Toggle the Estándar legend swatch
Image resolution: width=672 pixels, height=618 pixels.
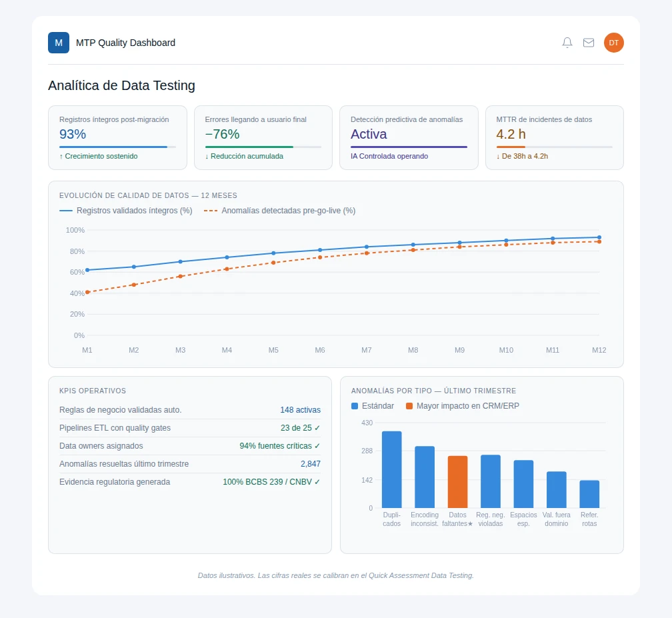[x=355, y=406]
